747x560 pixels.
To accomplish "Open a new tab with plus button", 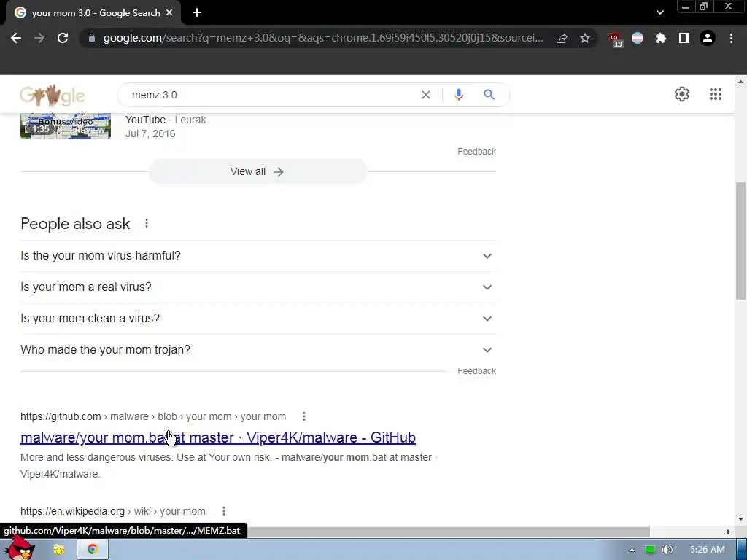I will point(197,13).
